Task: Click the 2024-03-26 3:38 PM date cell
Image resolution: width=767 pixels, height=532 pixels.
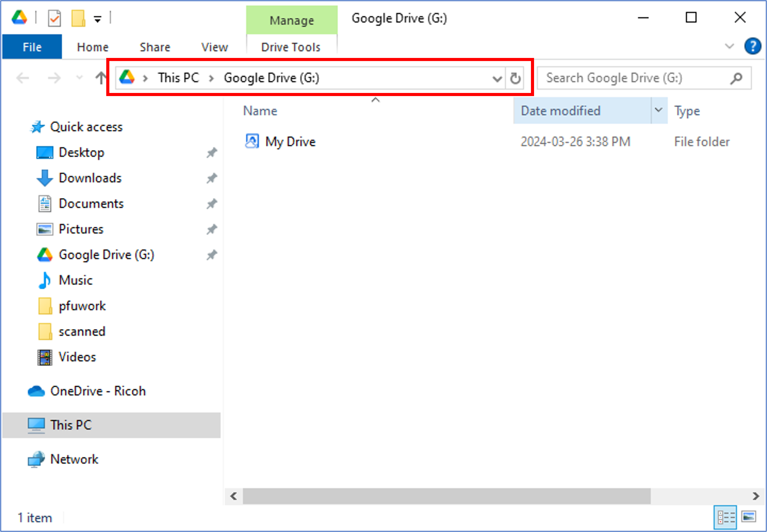Action: point(576,142)
